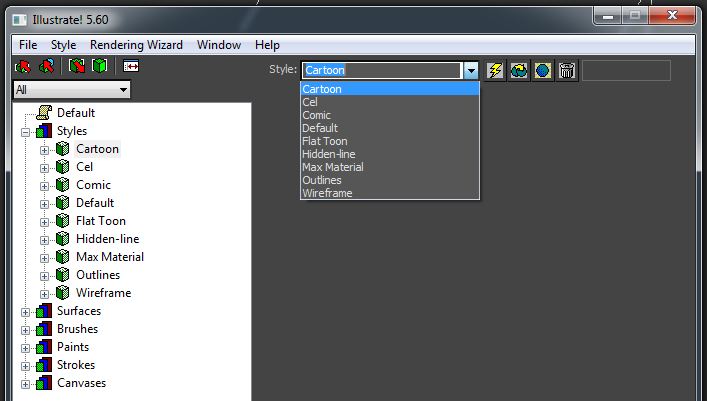Click the green cube icon next to Wireframe
This screenshot has width=707, height=401.
[x=63, y=293]
